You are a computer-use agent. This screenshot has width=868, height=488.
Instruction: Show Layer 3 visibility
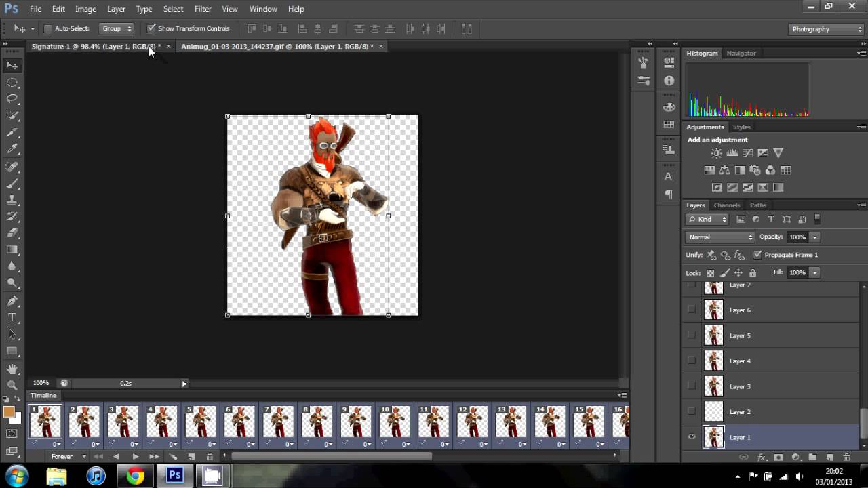tap(692, 386)
